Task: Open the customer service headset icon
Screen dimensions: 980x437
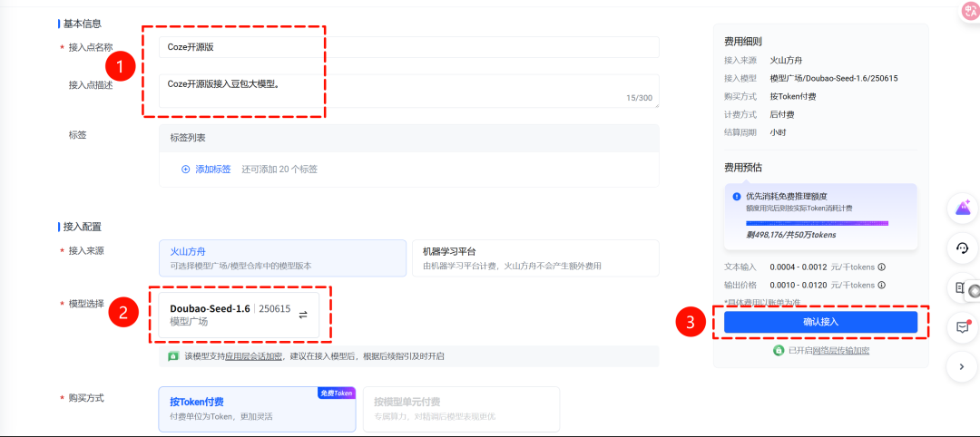Action: click(x=963, y=248)
